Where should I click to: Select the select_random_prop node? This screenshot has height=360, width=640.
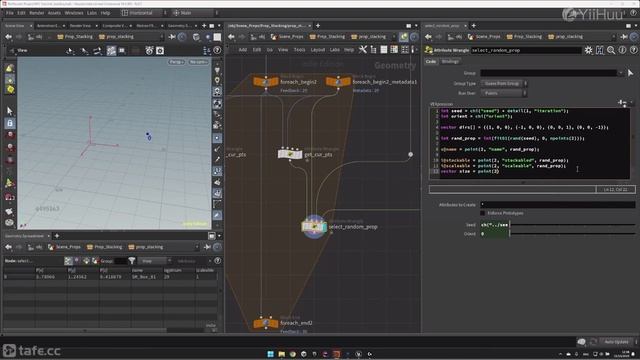coord(313,227)
